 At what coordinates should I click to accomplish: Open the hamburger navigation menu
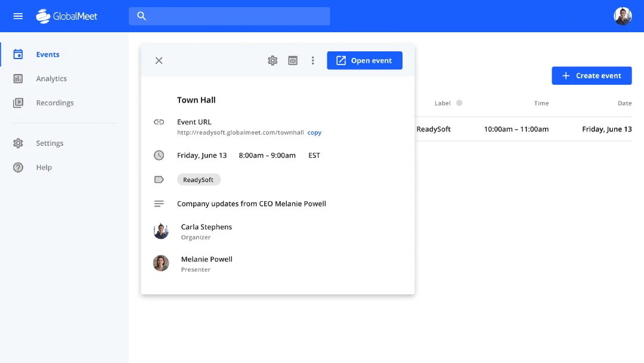(x=18, y=16)
